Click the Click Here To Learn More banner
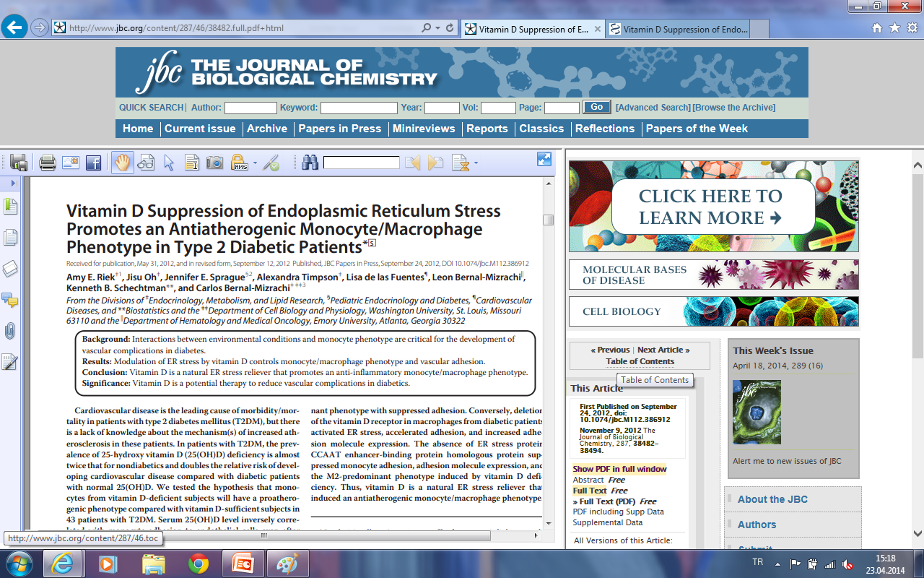Viewport: 924px width, 578px height. [x=714, y=206]
